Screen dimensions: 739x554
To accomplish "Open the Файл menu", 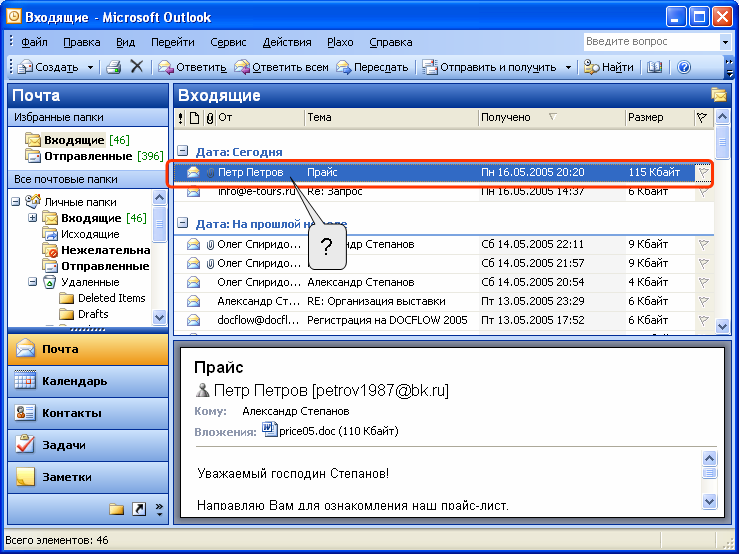I will [x=34, y=42].
